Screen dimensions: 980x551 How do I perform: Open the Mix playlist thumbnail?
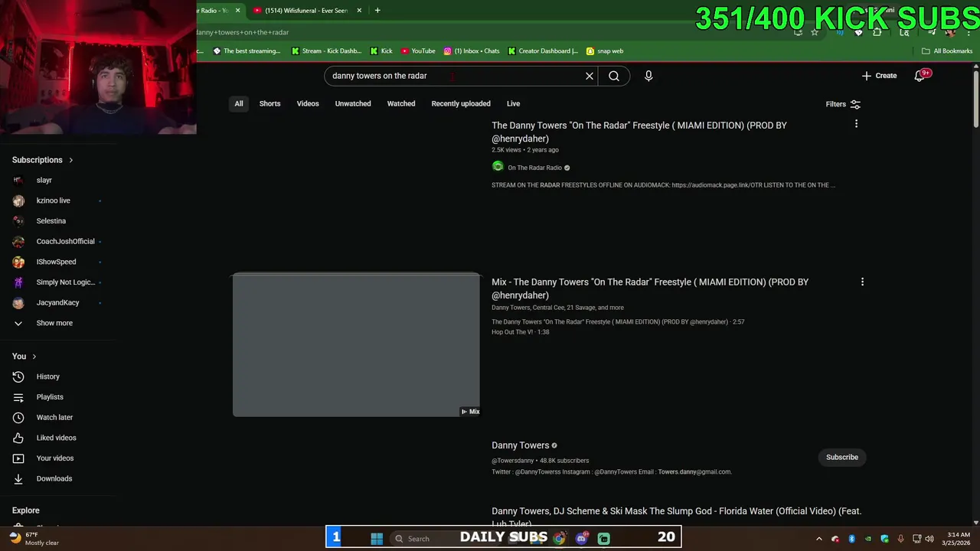[x=356, y=344]
